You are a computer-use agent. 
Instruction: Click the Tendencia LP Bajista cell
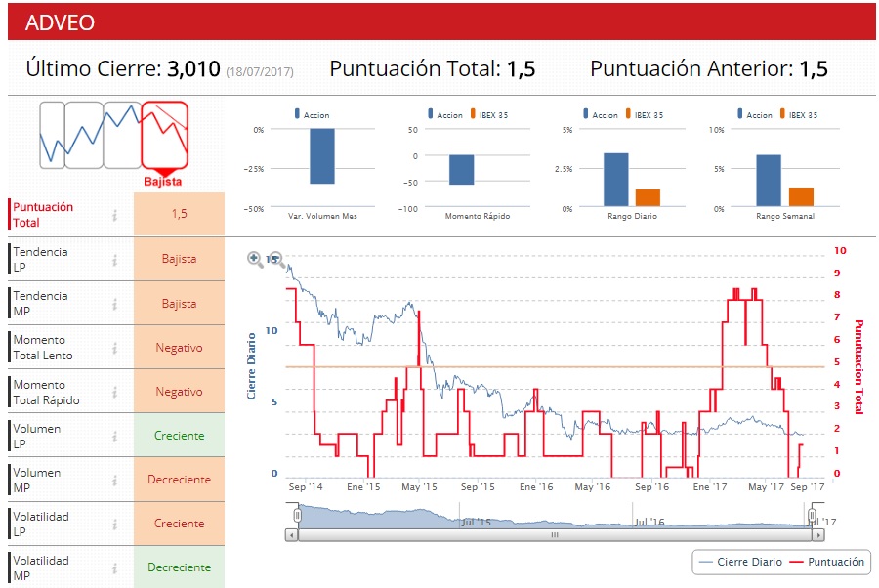[179, 259]
